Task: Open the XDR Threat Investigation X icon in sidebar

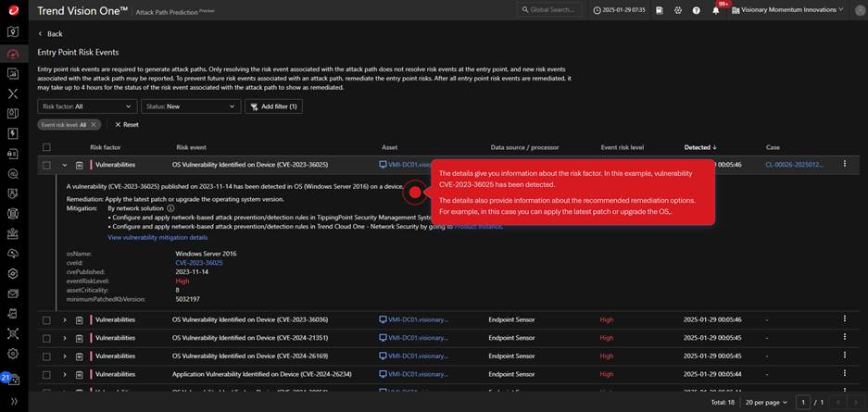Action: 13,94
